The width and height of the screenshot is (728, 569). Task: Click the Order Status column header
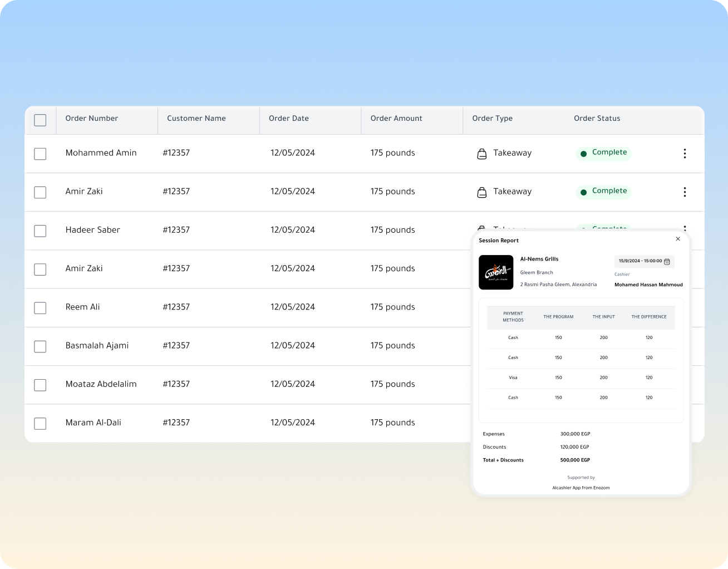coord(597,118)
